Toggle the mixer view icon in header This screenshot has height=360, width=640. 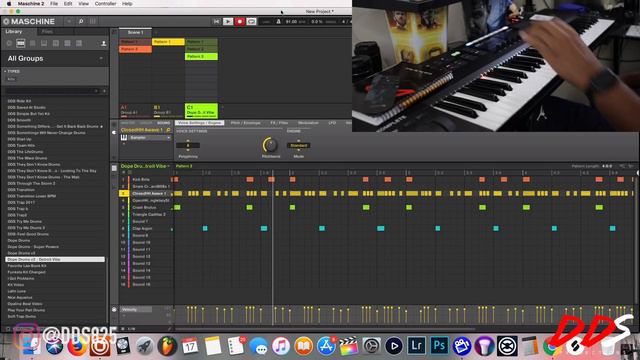coord(93,21)
